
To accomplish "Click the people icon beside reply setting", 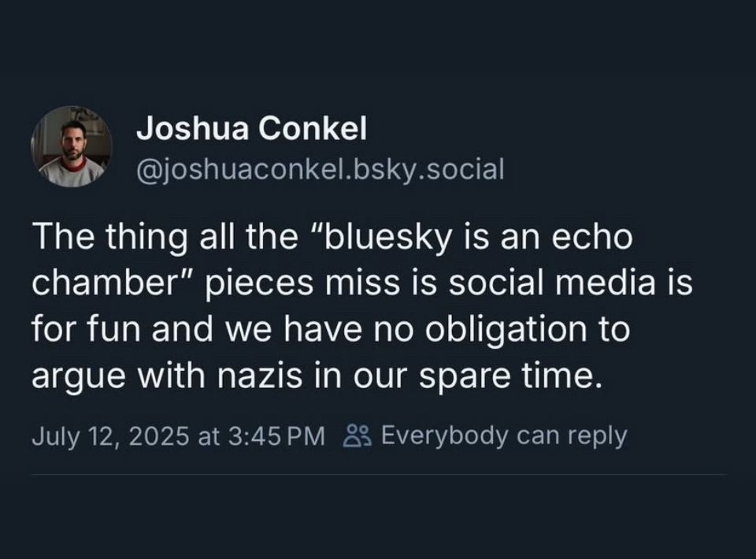I will click(x=357, y=436).
